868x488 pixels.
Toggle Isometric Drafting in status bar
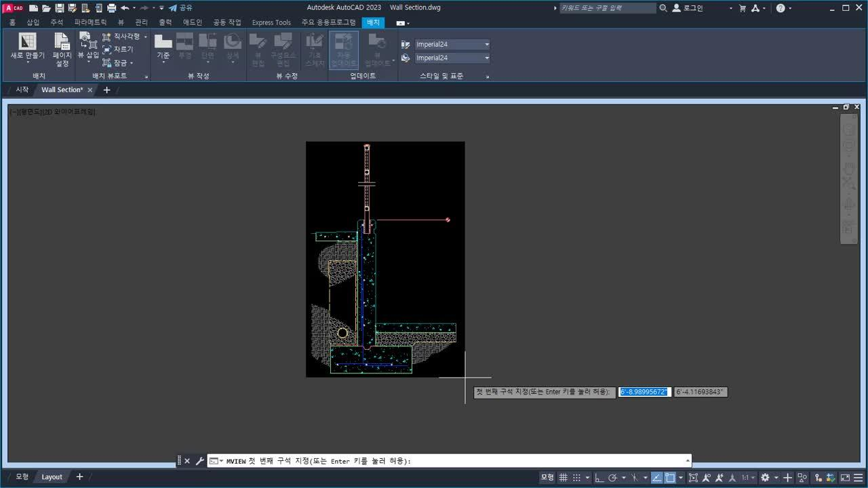[634, 477]
